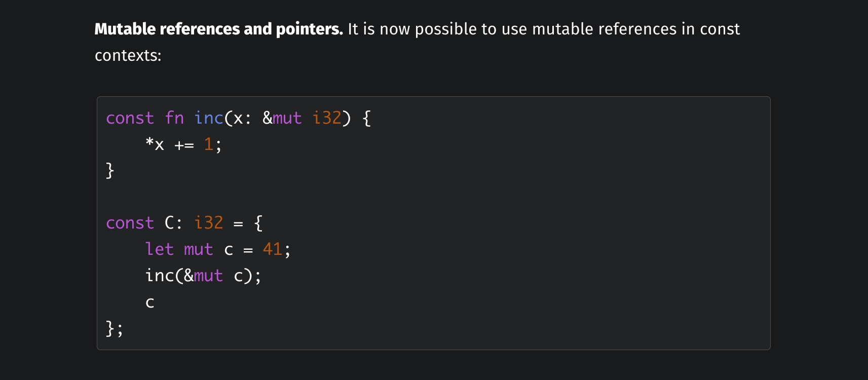Click the "const" keyword before "fn inc"
This screenshot has height=380, width=868.
(130, 118)
